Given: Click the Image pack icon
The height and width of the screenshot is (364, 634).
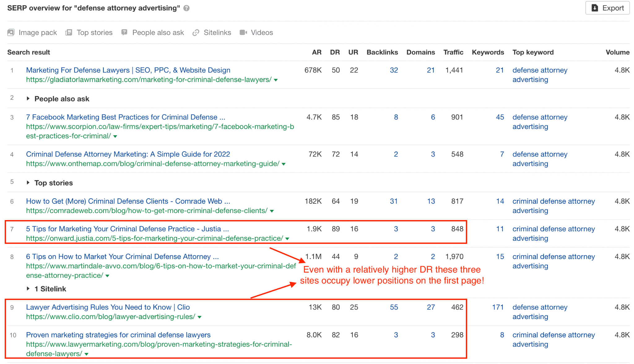Looking at the screenshot, I should [x=11, y=32].
